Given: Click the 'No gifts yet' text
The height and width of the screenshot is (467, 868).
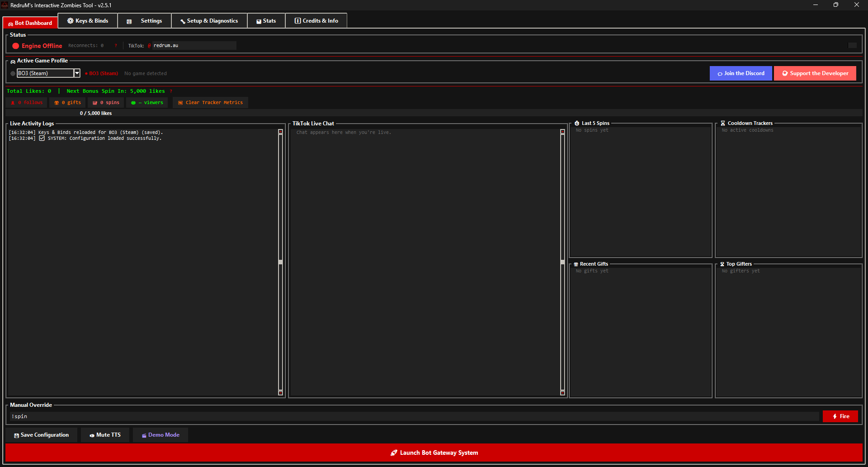Looking at the screenshot, I should [592, 271].
